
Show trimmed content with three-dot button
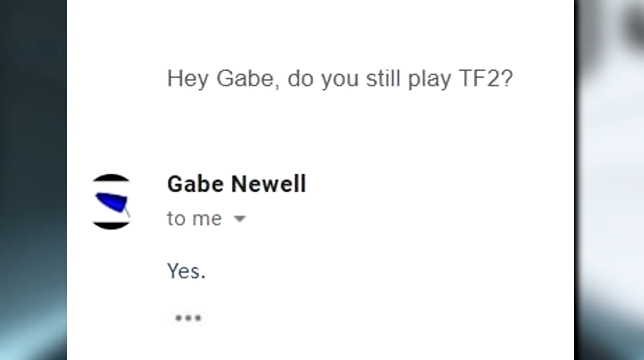tap(188, 318)
